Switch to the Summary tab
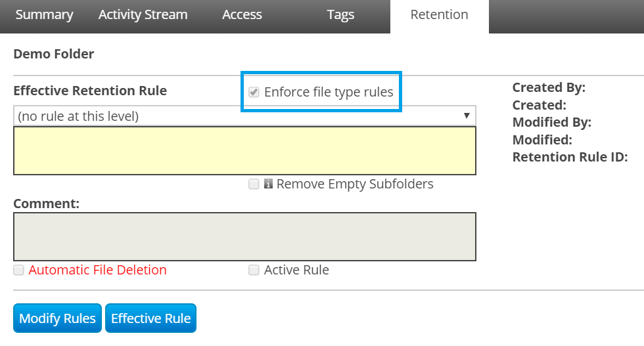Image resolution: width=644 pixels, height=346 pixels. tap(44, 14)
